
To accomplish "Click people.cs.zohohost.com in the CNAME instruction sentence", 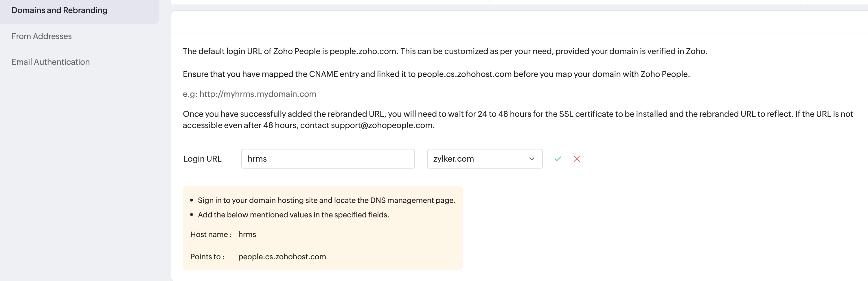I will (x=464, y=74).
